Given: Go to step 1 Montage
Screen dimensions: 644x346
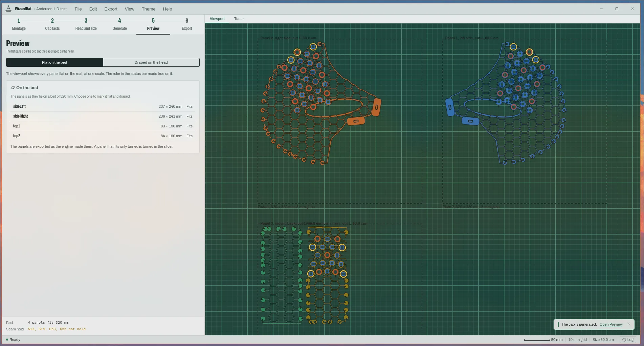Looking at the screenshot, I should [19, 24].
